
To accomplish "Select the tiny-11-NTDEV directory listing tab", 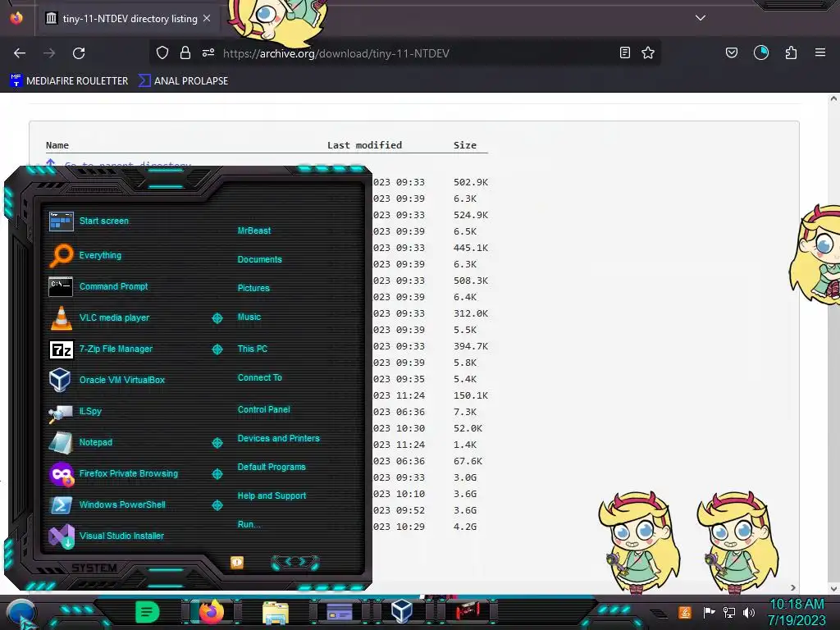I will coord(129,19).
